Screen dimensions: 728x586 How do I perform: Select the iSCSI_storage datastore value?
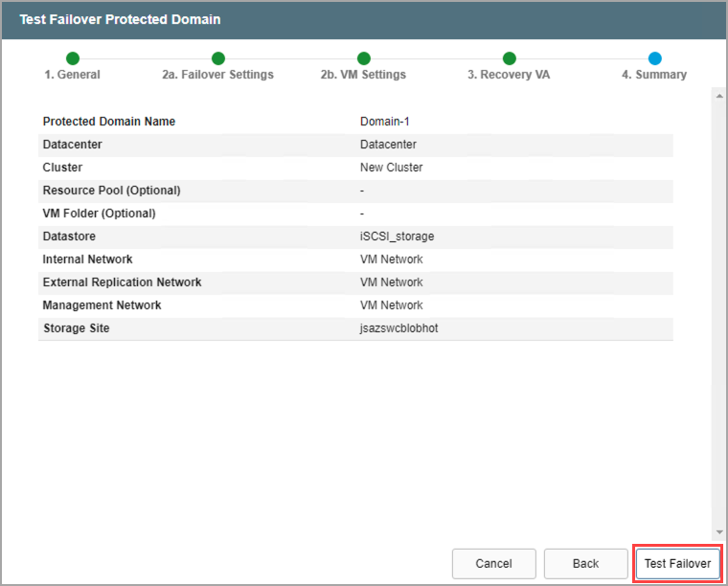(x=397, y=237)
